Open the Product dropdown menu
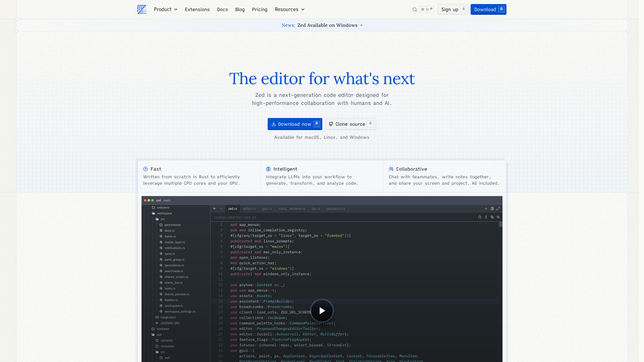644x362 pixels. [x=165, y=9]
